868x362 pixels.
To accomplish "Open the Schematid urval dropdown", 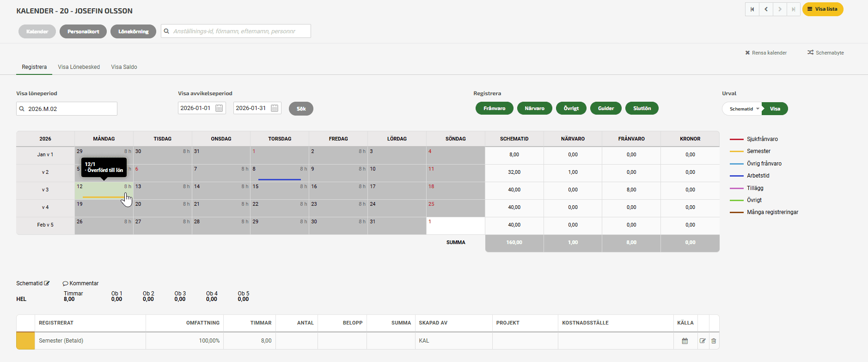I will coord(742,109).
